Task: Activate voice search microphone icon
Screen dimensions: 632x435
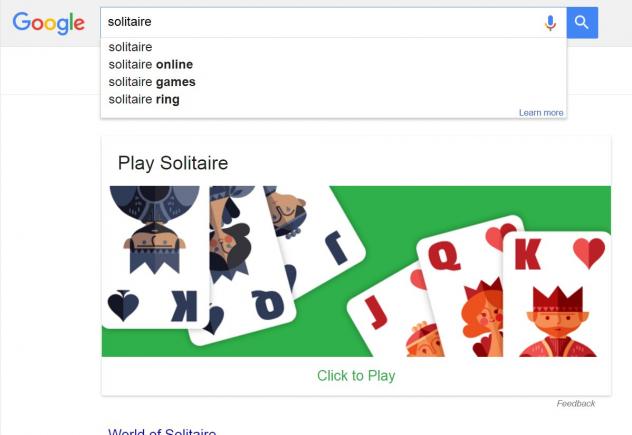Action: [550, 23]
